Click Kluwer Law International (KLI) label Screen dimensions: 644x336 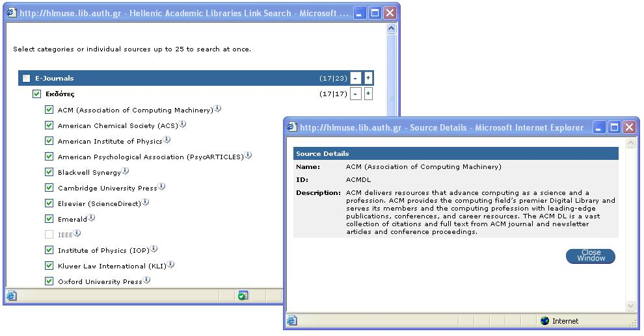(112, 266)
